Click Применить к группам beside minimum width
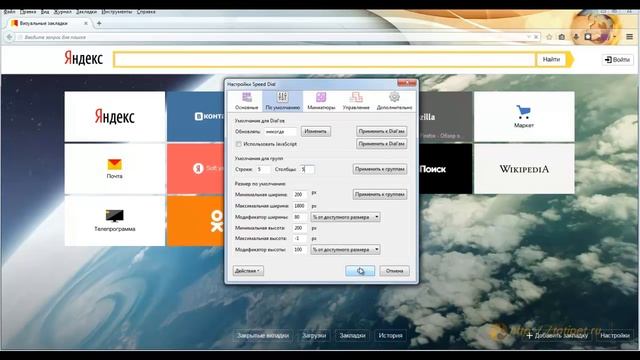Image resolution: width=640 pixels, height=360 pixels. pos(380,194)
